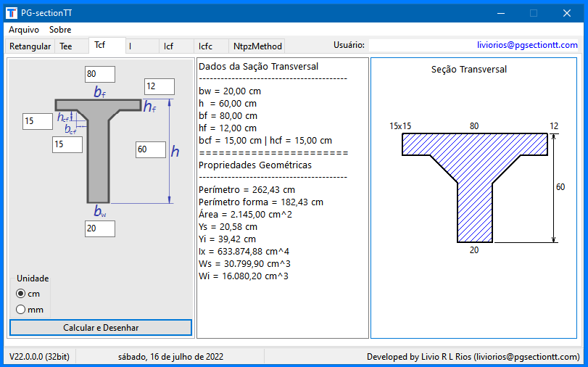The width and height of the screenshot is (588, 367).
Task: Click the 'Propriedades Geométricas' heading
Action: 255,165
